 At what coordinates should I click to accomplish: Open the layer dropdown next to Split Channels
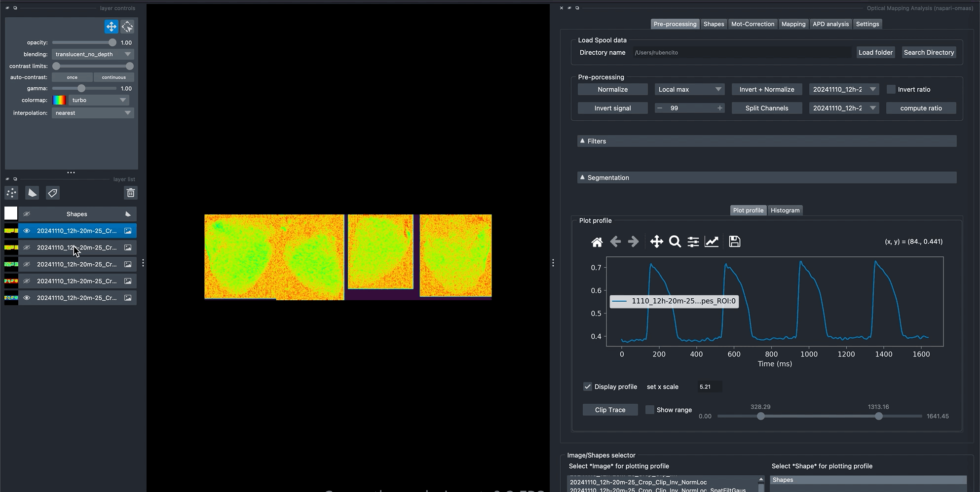click(844, 108)
